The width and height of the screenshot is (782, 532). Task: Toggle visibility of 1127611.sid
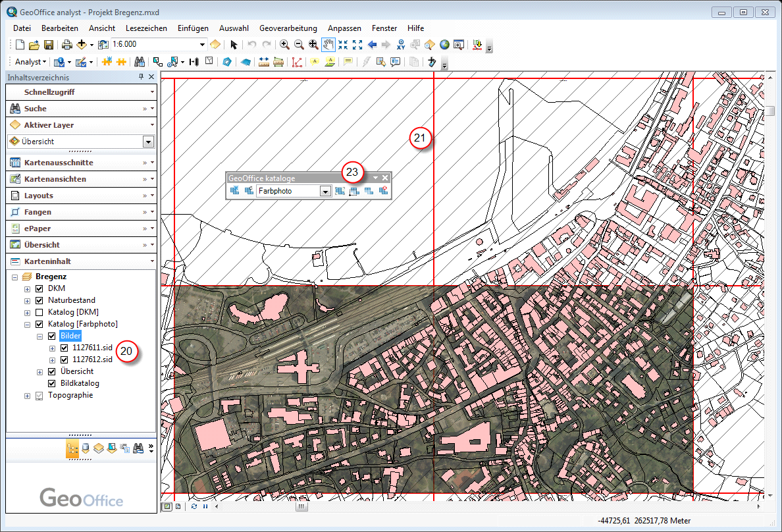tap(64, 348)
